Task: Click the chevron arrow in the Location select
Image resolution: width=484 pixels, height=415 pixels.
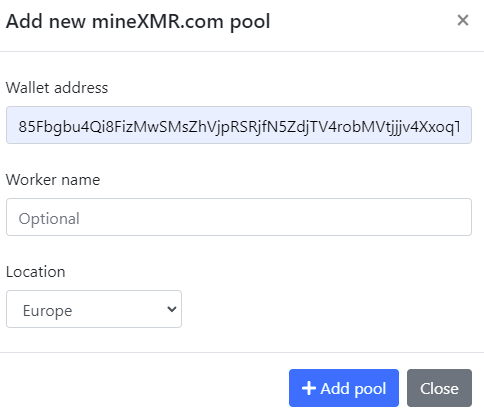Action: tap(172, 309)
